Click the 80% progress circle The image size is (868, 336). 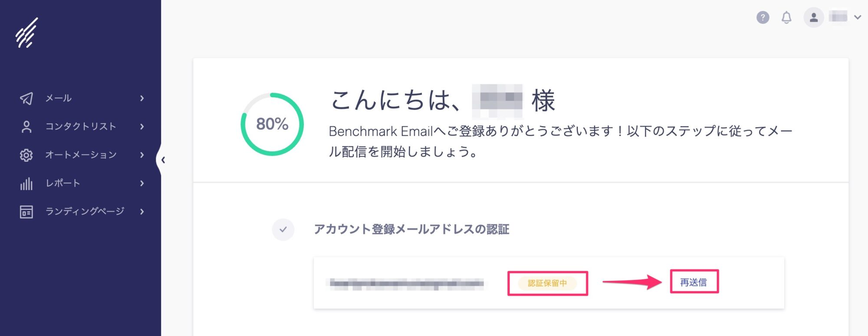click(272, 124)
